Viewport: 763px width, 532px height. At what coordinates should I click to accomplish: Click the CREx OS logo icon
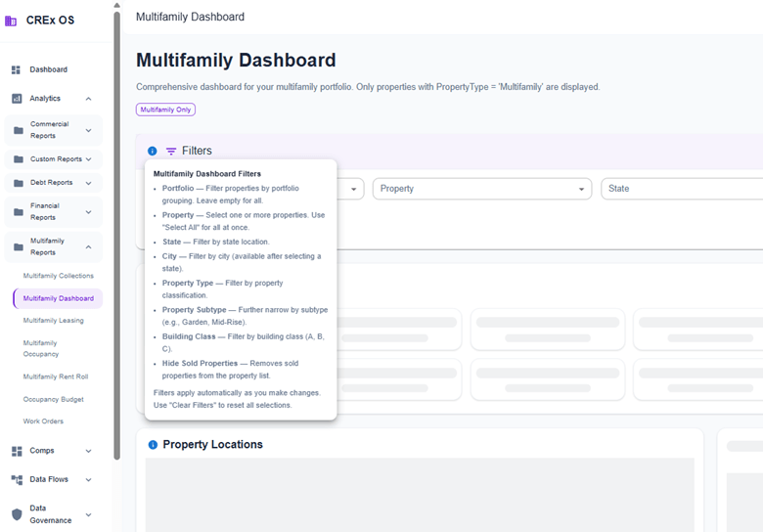pos(11,21)
